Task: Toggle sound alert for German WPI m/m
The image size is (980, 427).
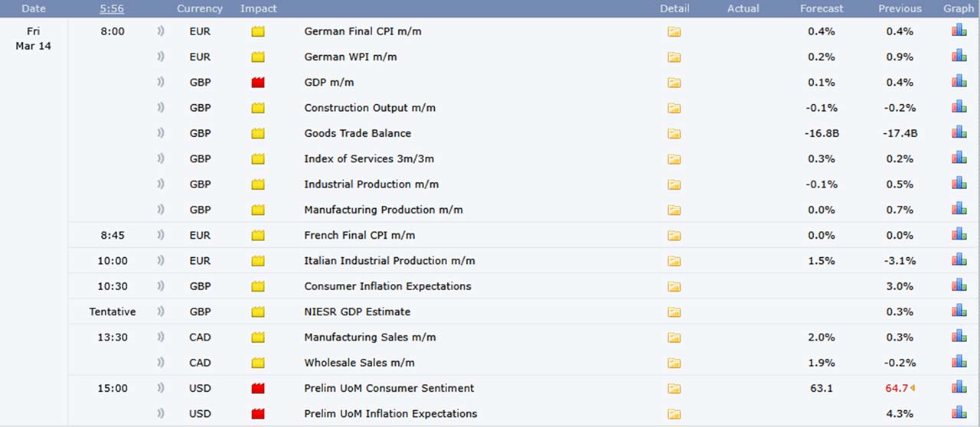Action: click(161, 57)
